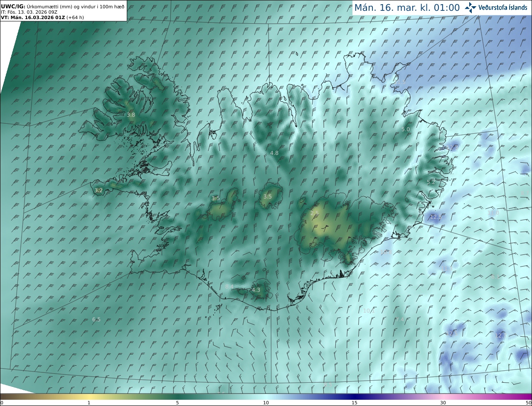Click the "15" tick on the color scale

coord(355,403)
